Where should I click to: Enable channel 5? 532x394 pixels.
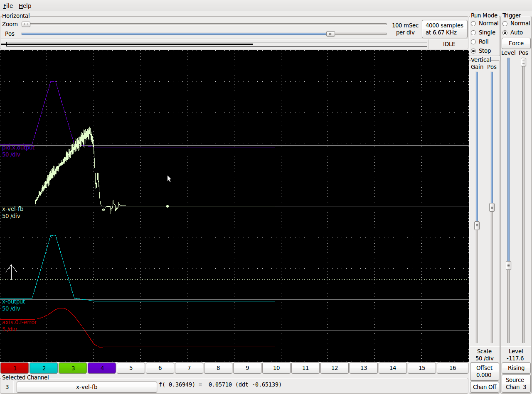[131, 368]
